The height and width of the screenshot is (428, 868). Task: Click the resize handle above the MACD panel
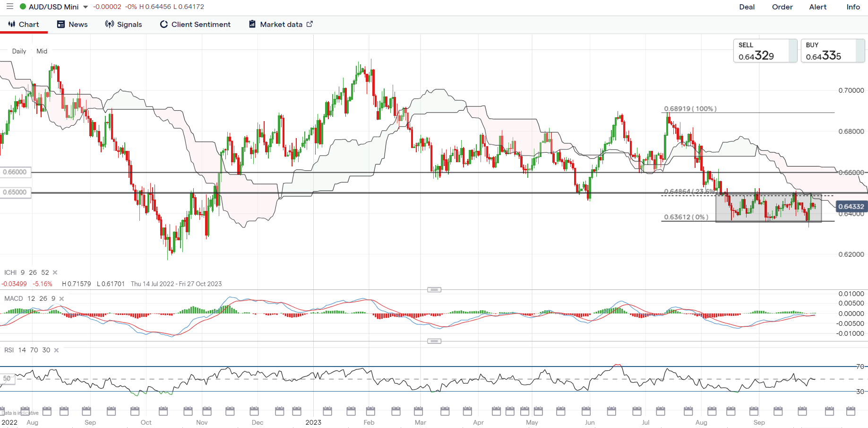pos(434,289)
